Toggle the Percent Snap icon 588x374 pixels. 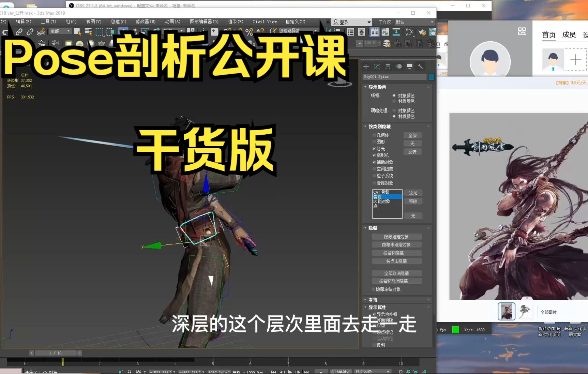click(x=249, y=32)
